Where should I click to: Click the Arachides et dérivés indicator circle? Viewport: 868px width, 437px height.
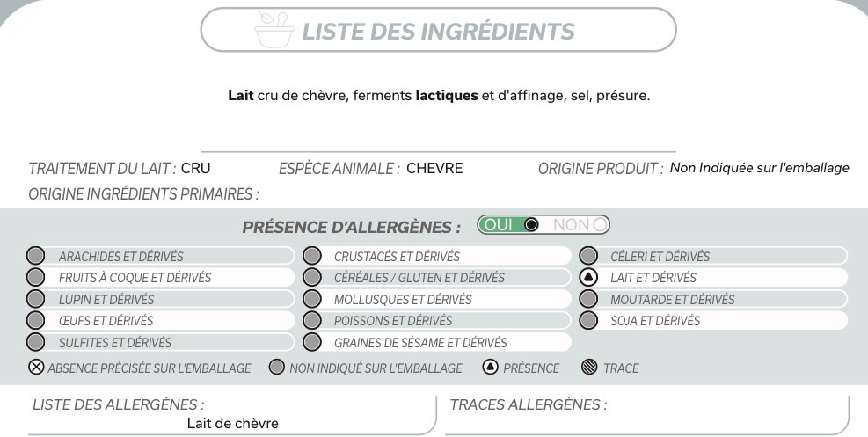[36, 257]
